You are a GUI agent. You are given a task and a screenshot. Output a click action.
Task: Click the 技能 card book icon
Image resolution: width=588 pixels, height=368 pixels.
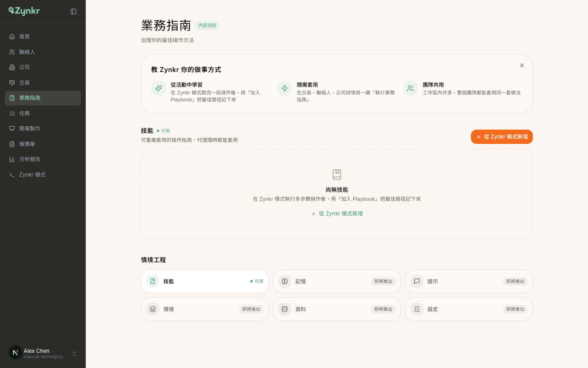pos(153,281)
